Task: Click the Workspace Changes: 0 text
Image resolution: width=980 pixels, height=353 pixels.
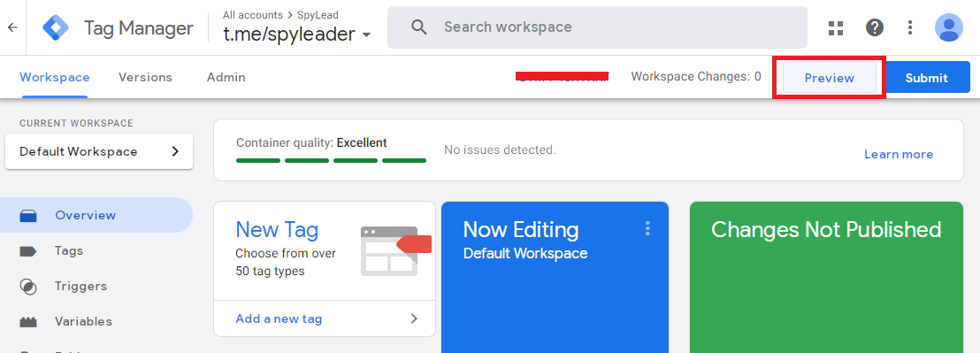Action: pos(696,77)
